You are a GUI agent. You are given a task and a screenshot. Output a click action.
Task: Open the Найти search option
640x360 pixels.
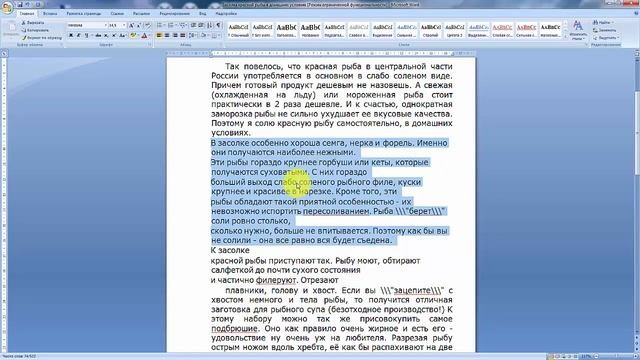[x=603, y=22]
